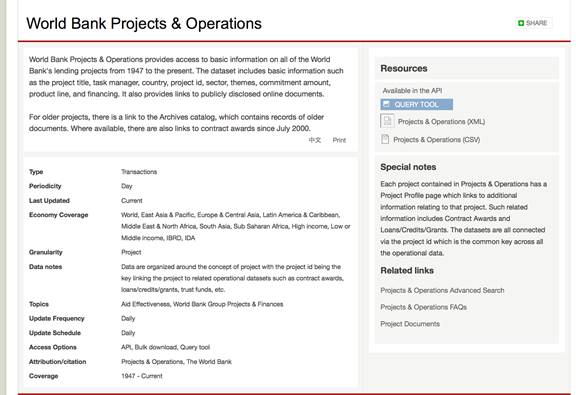576x395 pixels.
Task: Select the 'Daily' Update Frequency value
Action: pos(128,319)
